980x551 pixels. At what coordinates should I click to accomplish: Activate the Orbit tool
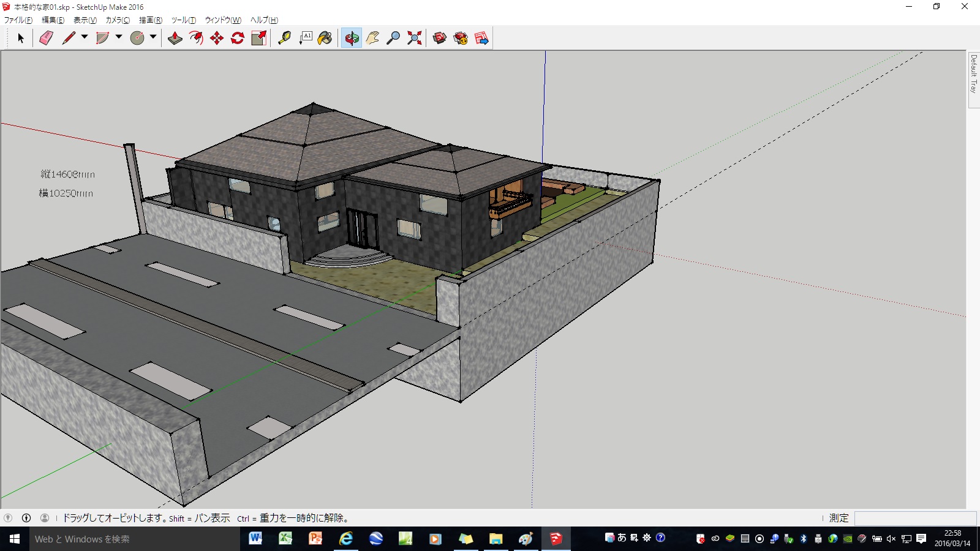click(x=350, y=38)
